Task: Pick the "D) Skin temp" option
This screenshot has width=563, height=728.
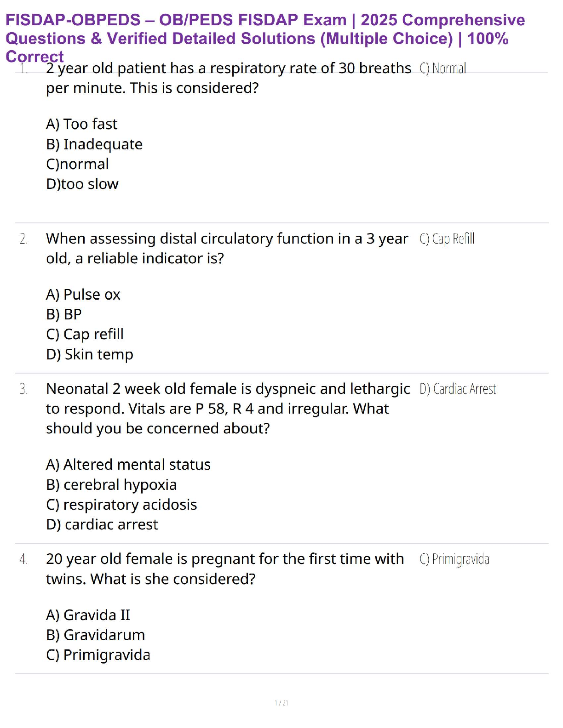Action: tap(90, 354)
